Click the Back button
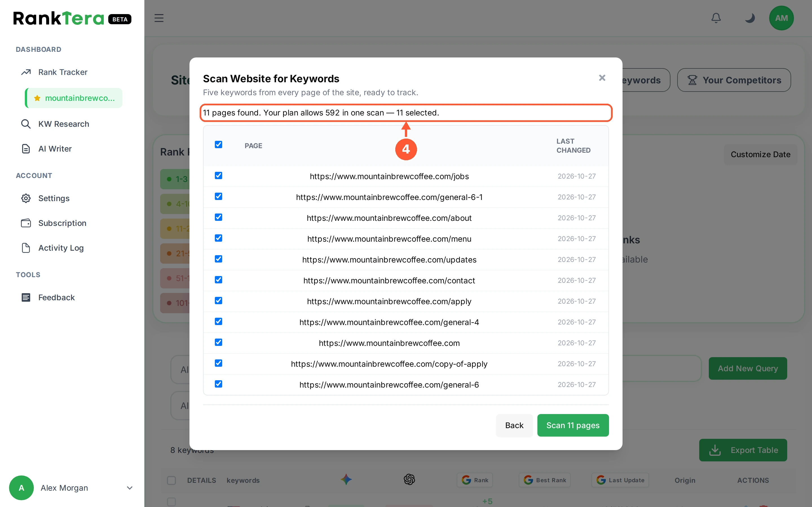This screenshot has width=812, height=507. [x=514, y=425]
